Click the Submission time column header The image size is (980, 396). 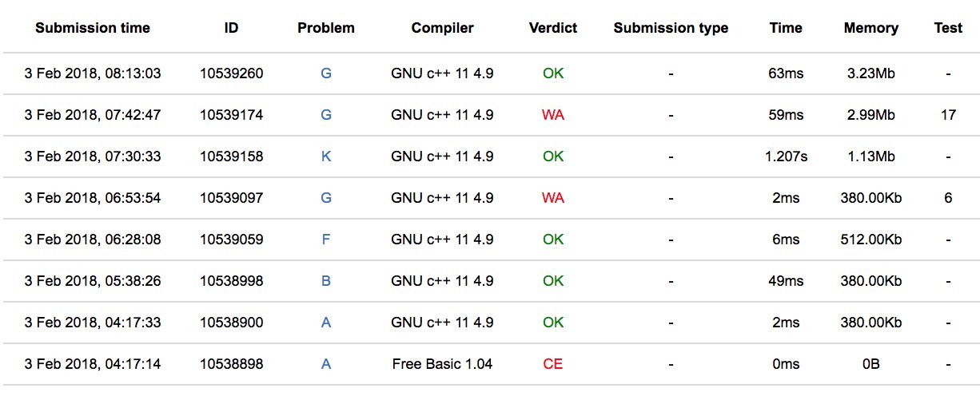pos(93,28)
